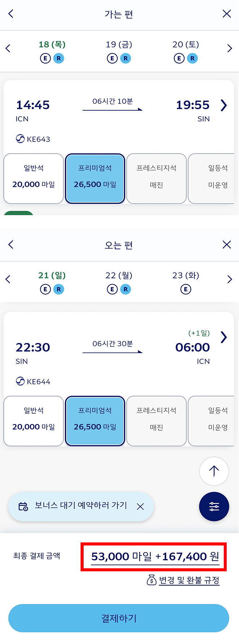Browse earlier dates with the left arrow in 가는 편
Image resolution: width=239 pixels, height=644 pixels.
pos(8,48)
